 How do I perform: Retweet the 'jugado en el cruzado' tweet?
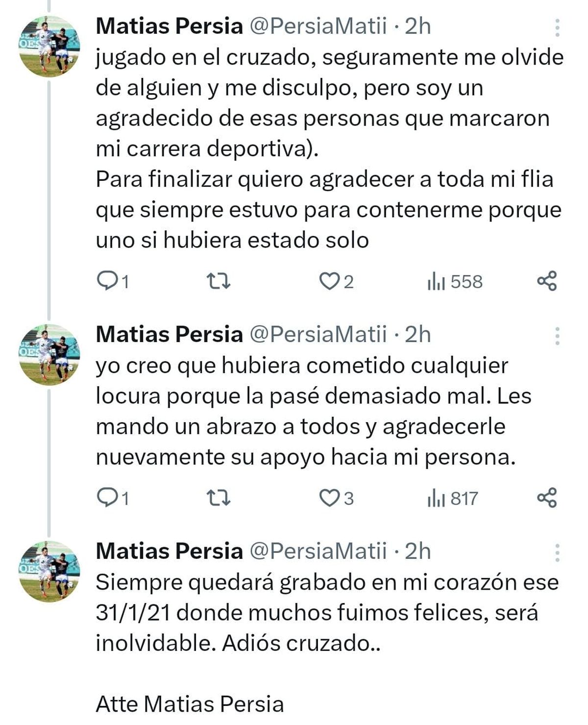[x=219, y=281]
